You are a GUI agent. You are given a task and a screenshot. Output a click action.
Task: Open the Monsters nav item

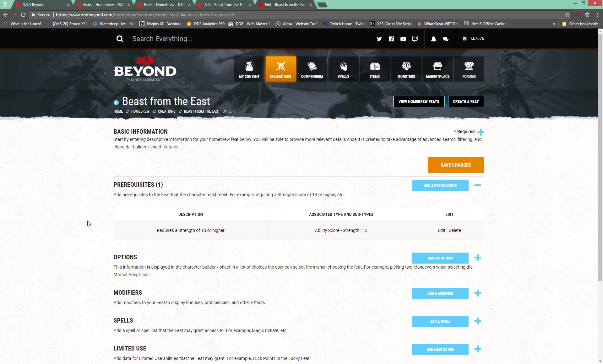406,69
